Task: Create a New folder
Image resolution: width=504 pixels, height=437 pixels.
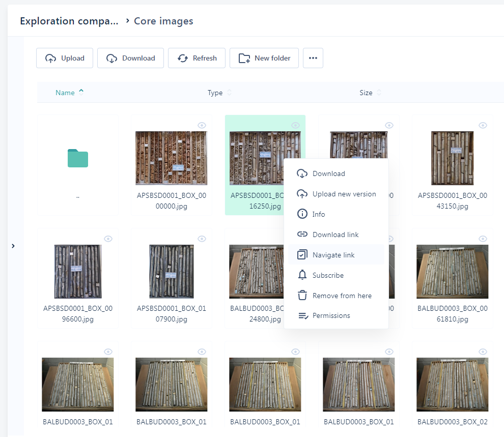Action: click(264, 58)
